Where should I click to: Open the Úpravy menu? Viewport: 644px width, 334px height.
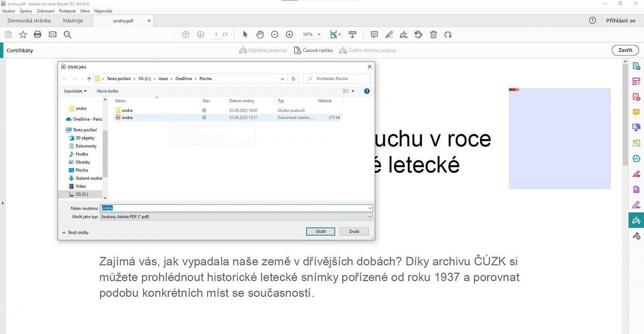click(26, 11)
